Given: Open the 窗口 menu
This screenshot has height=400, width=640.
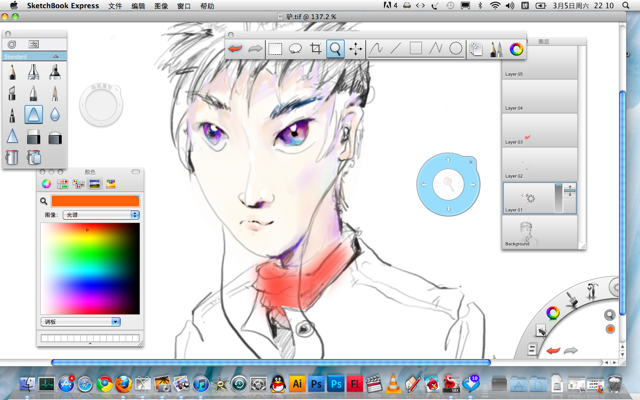Looking at the screenshot, I should pyautogui.click(x=184, y=6).
